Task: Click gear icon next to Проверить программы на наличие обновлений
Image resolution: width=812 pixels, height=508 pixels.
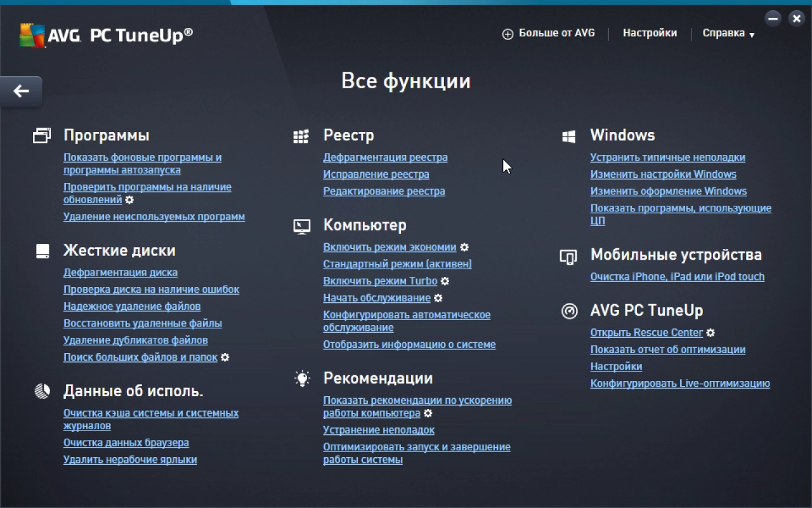Action: coord(129,200)
